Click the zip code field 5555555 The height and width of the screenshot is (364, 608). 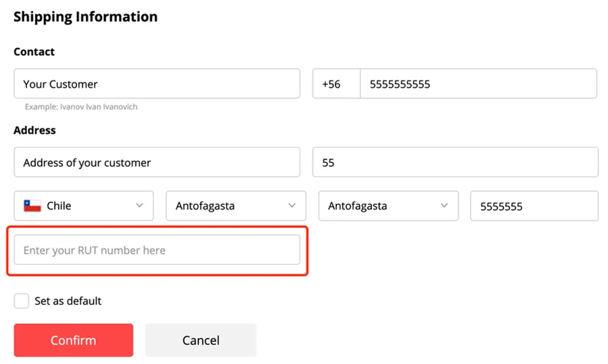(x=535, y=206)
